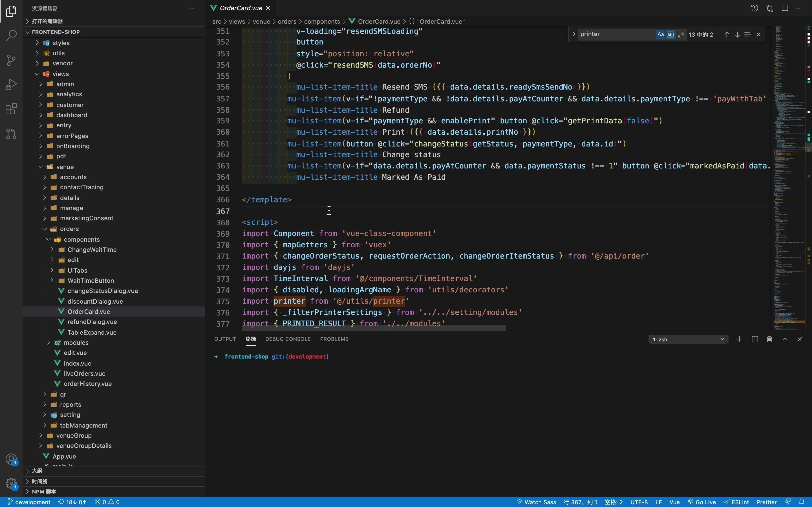This screenshot has height=507, width=812.
Task: Click the line number input field
Action: [579, 501]
